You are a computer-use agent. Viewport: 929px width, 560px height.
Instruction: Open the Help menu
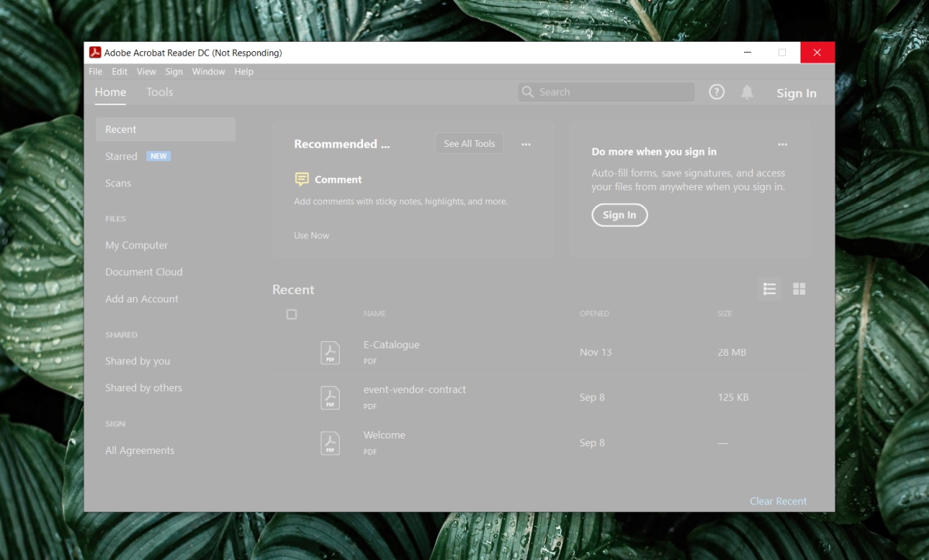(244, 71)
